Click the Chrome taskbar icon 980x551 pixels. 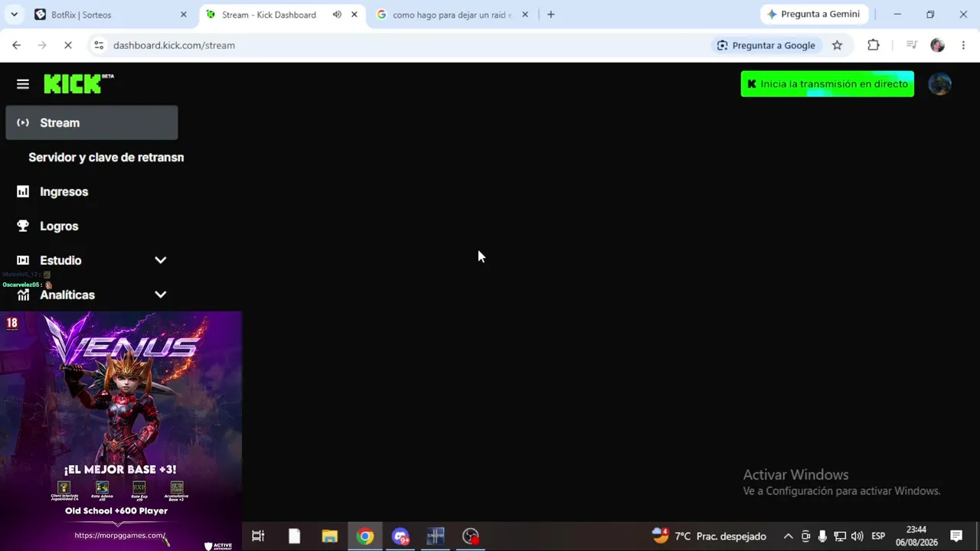click(x=365, y=536)
